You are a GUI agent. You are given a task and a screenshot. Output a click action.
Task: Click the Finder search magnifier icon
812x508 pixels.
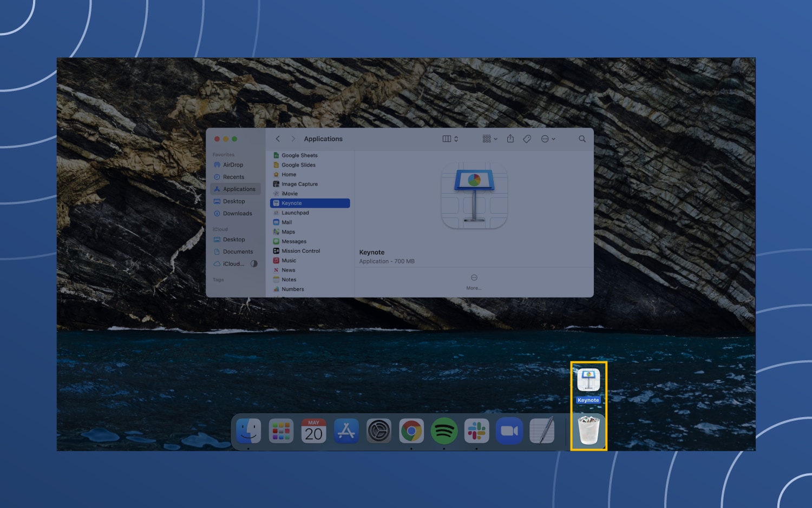point(582,139)
